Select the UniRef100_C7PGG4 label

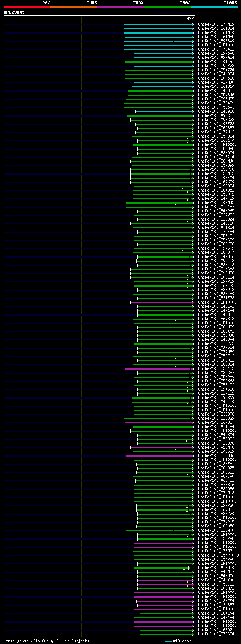216,634
